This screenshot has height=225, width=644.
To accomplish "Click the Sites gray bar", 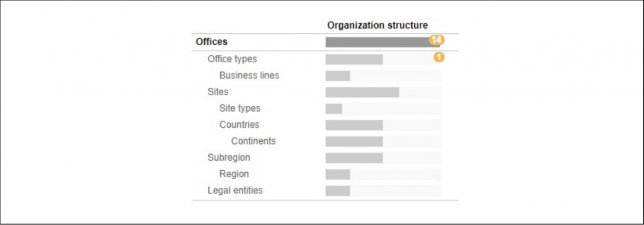I will tap(362, 92).
